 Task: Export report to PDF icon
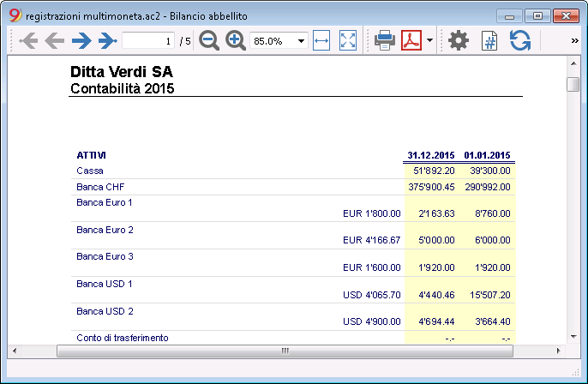tap(411, 40)
